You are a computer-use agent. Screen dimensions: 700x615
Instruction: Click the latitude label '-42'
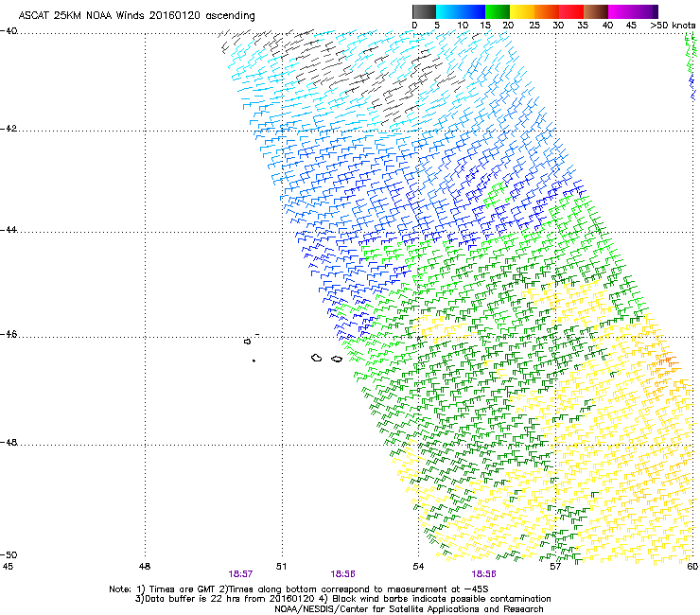[9, 128]
